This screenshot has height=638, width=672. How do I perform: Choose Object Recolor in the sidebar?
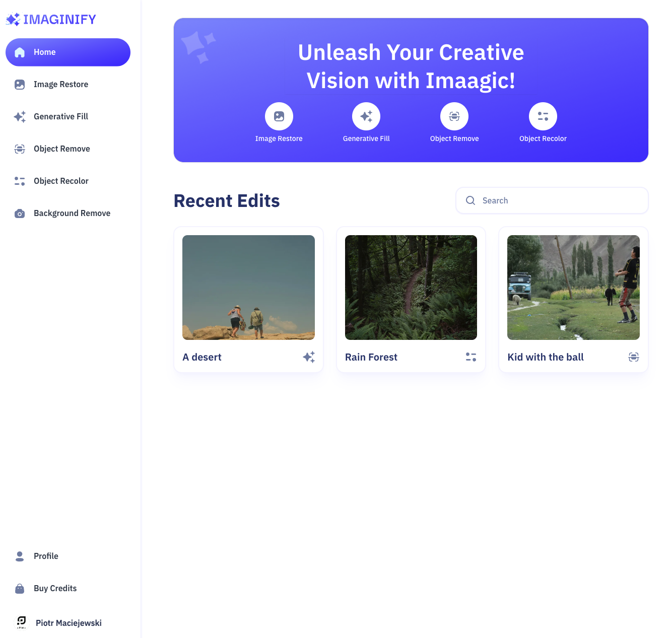(61, 181)
